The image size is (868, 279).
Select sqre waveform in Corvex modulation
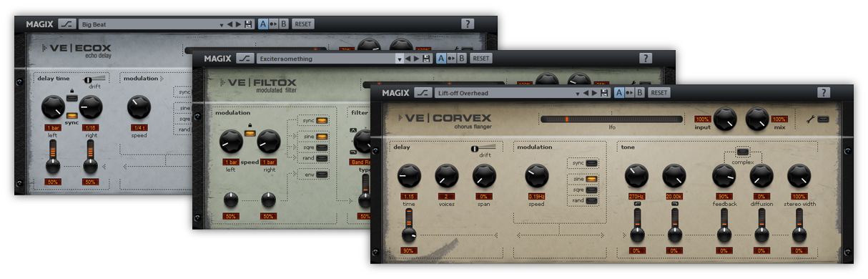[591, 190]
